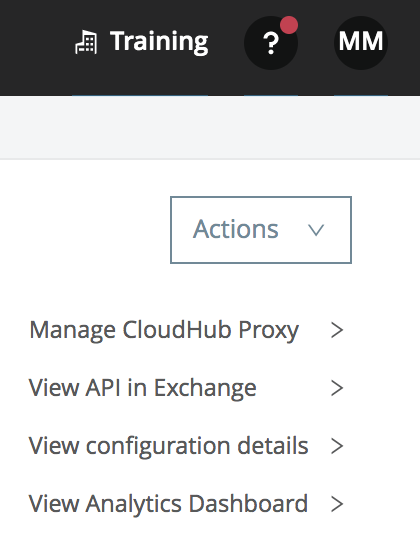Open View API in Exchange

coord(142,388)
